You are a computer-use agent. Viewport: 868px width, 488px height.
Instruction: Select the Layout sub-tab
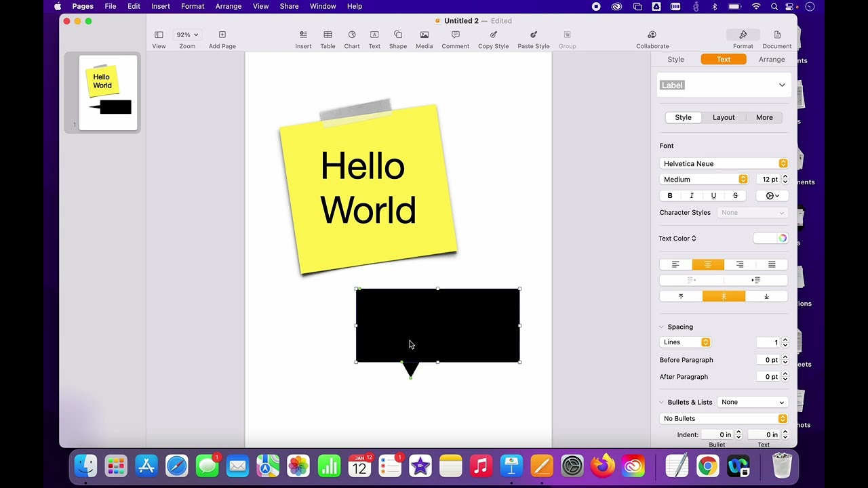point(724,117)
